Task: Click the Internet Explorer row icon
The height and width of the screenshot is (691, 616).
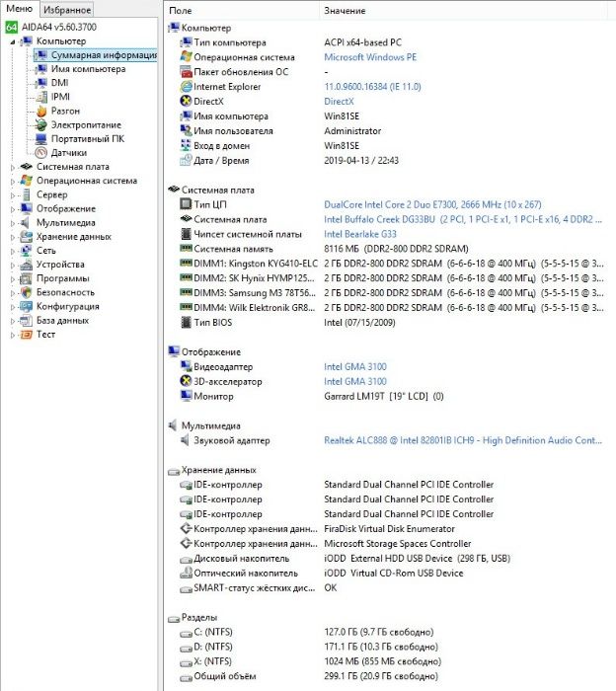Action: 186,87
